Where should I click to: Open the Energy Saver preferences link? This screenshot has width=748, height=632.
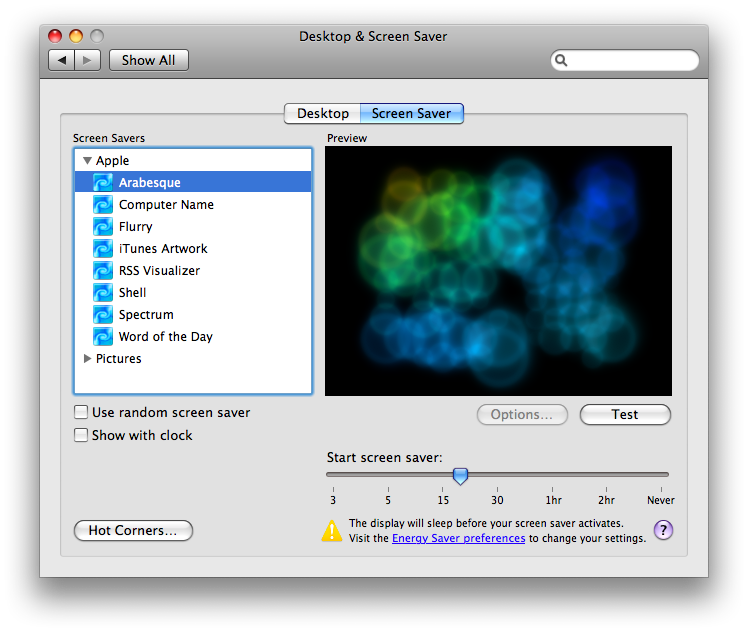(x=458, y=538)
